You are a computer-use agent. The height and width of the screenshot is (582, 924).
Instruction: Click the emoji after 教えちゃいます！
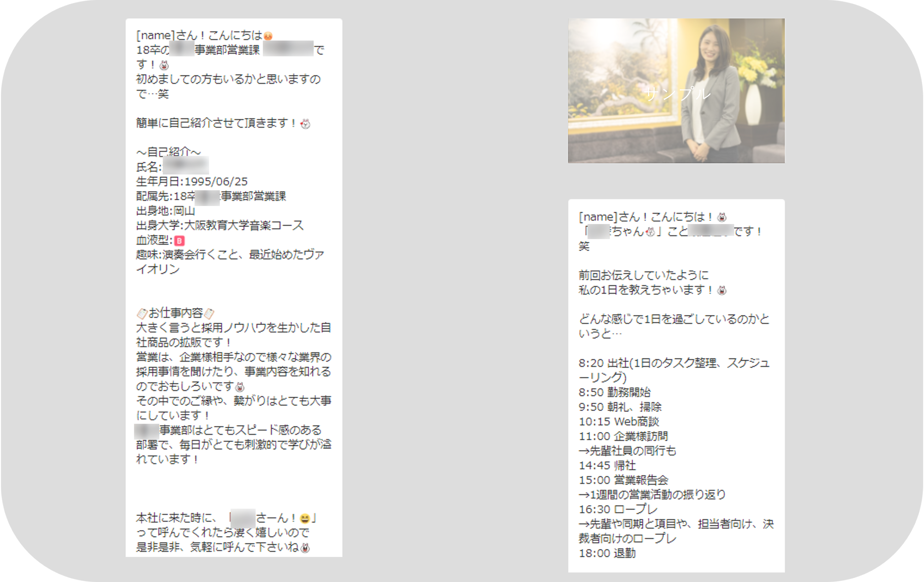pos(722,291)
